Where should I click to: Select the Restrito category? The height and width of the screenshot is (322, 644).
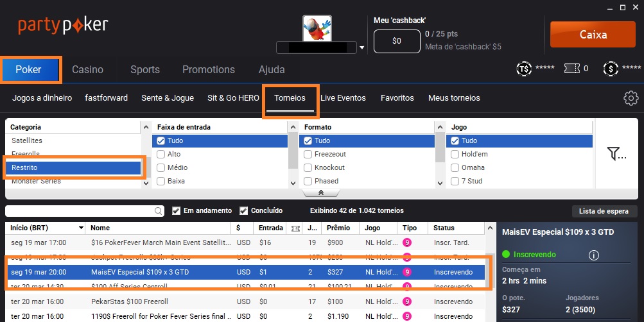click(x=73, y=167)
